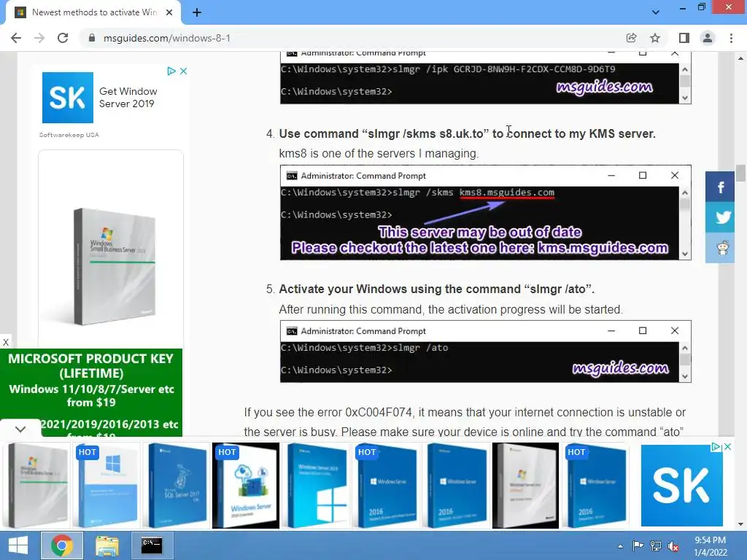Open AdChoices on bottom SK ad

[x=716, y=447]
